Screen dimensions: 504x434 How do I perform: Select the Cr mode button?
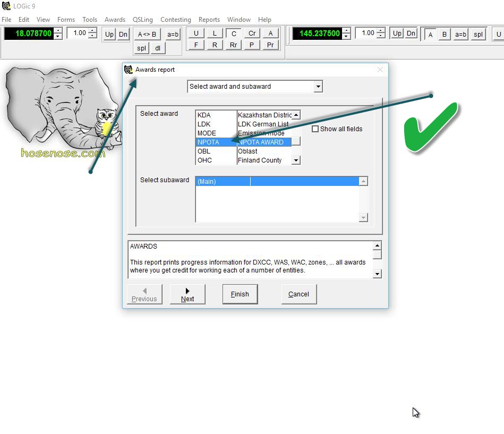(252, 33)
